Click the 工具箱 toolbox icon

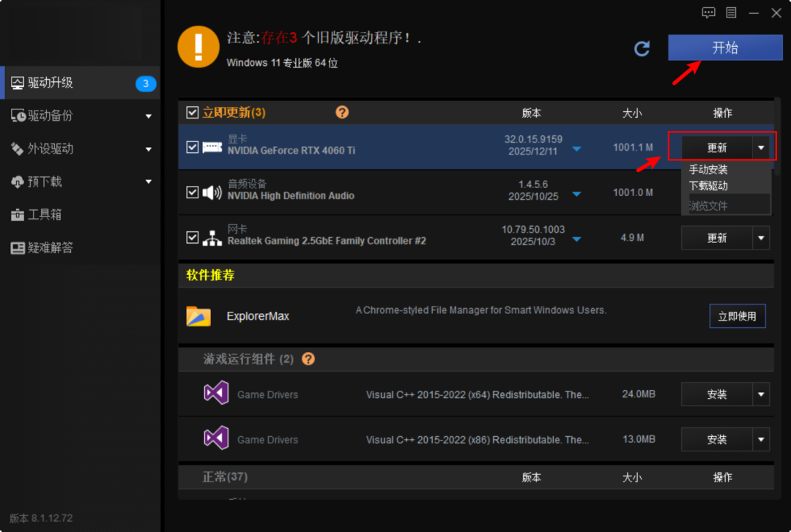pyautogui.click(x=17, y=215)
